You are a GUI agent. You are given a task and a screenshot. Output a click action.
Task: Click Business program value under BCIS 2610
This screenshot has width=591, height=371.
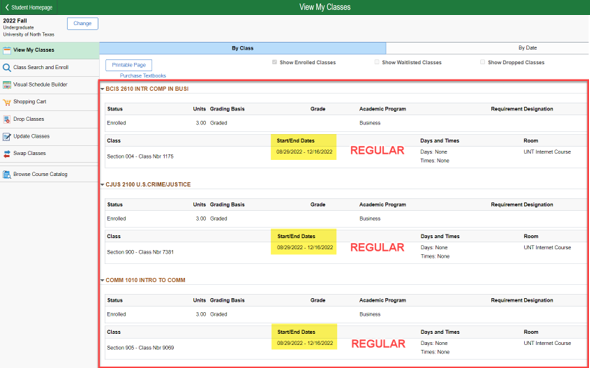[370, 123]
